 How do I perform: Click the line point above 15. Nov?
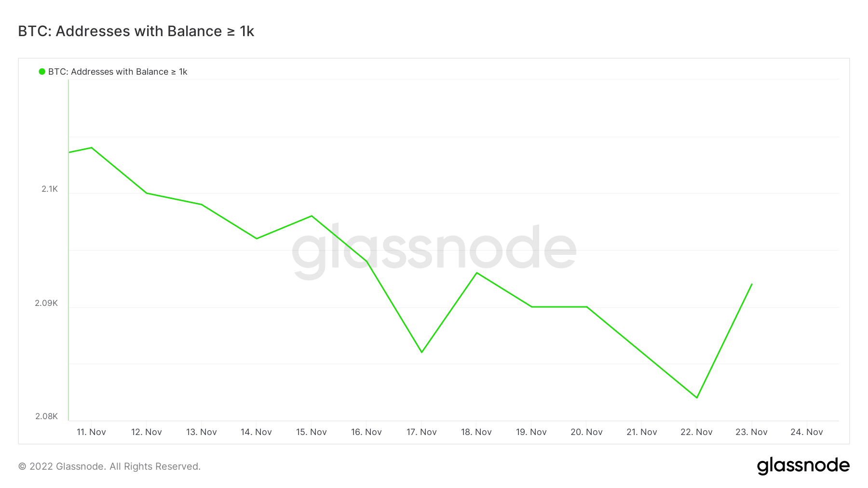click(312, 216)
